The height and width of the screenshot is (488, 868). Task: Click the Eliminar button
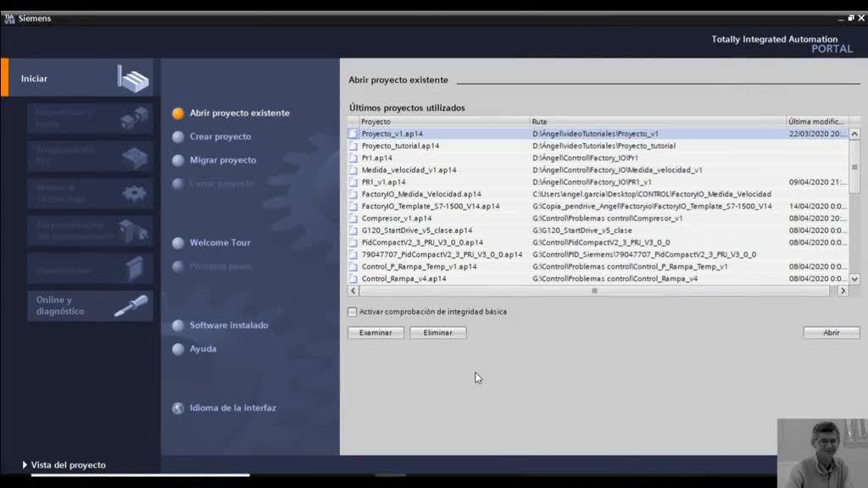tap(438, 332)
